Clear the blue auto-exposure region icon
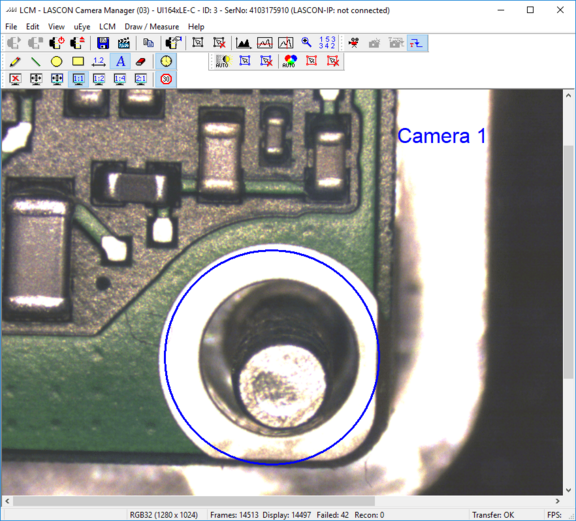 (x=266, y=61)
